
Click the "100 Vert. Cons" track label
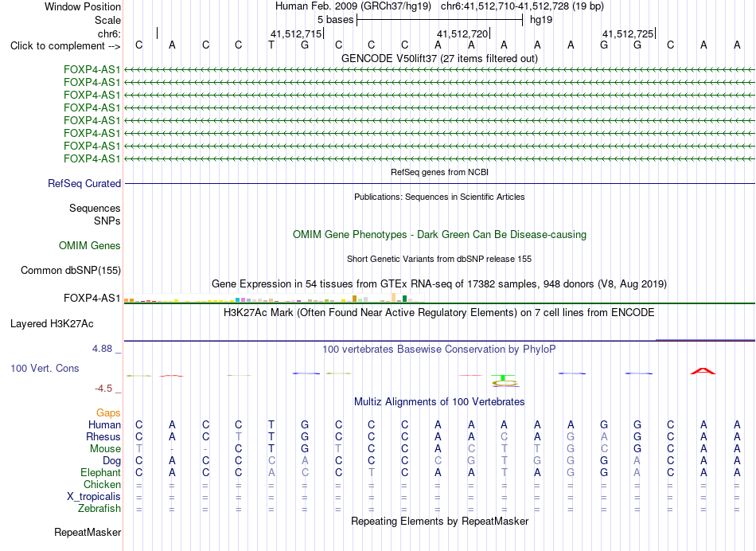[45, 368]
